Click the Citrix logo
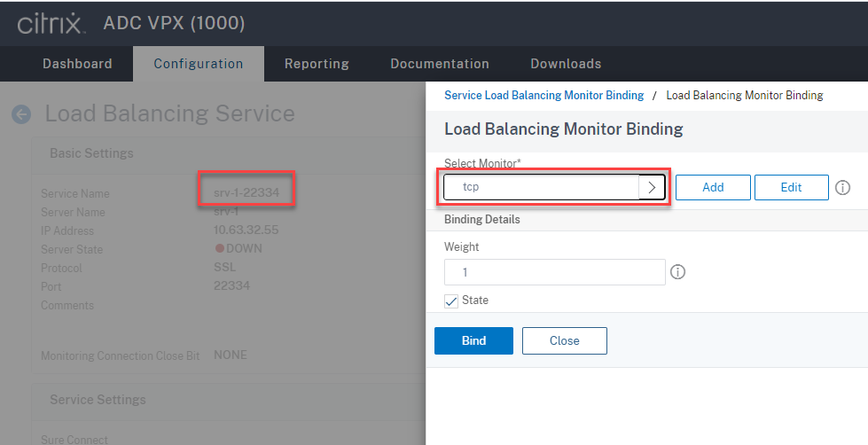Viewport: 868px width, 445px height. pyautogui.click(x=51, y=23)
